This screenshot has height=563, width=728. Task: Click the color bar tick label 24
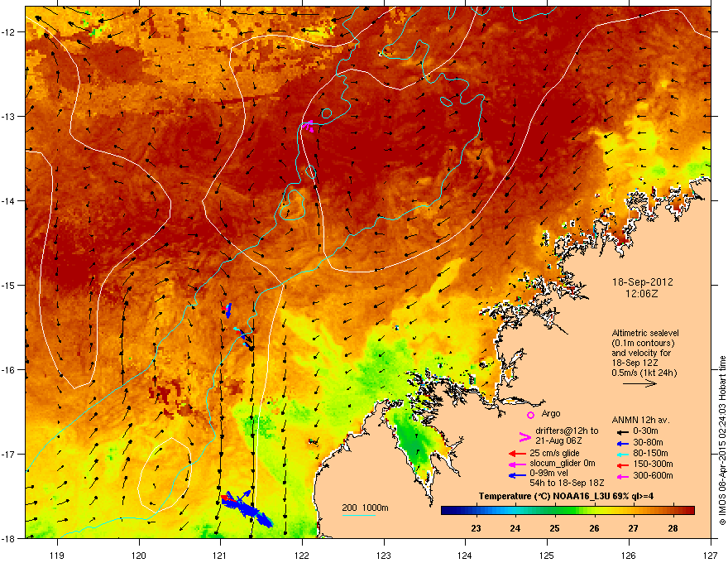515,528
